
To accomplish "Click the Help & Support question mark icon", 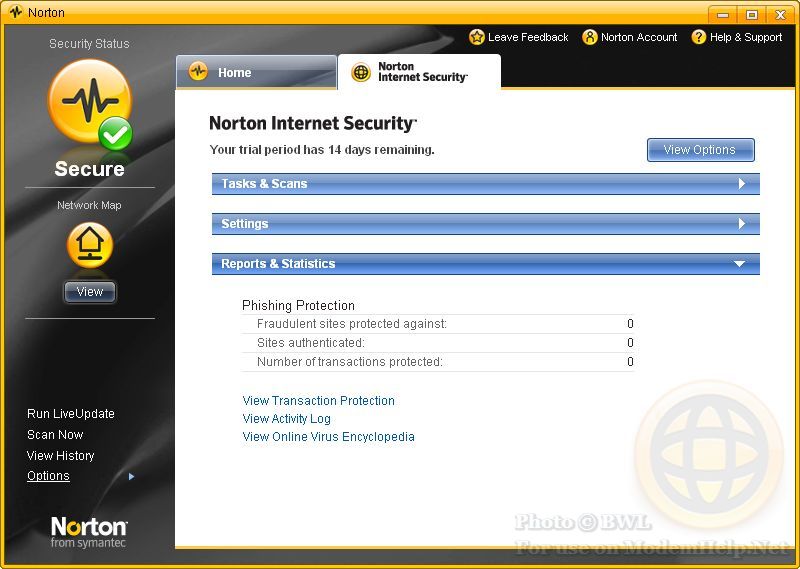I will tap(698, 37).
